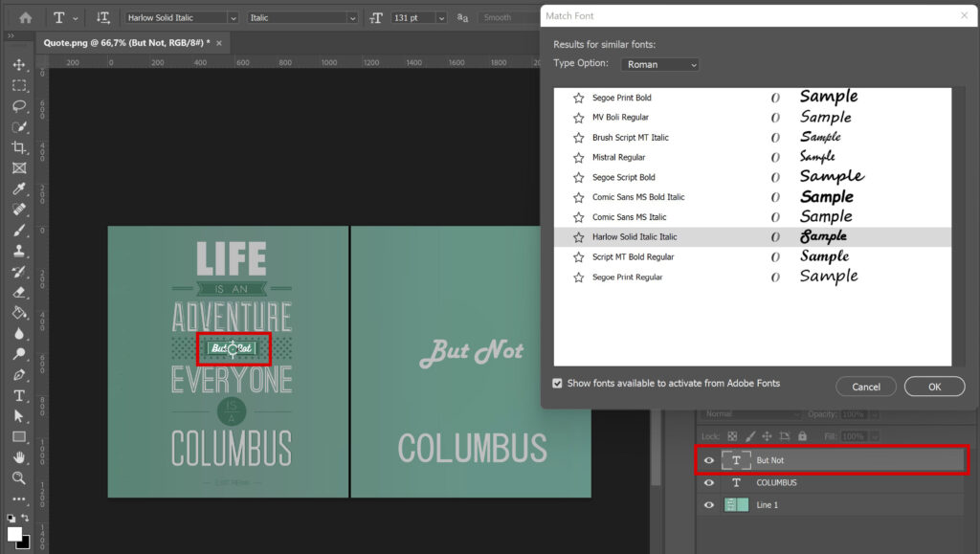Image resolution: width=980 pixels, height=554 pixels.
Task: Favorite the Brush Script MT Italic star
Action: (x=578, y=138)
